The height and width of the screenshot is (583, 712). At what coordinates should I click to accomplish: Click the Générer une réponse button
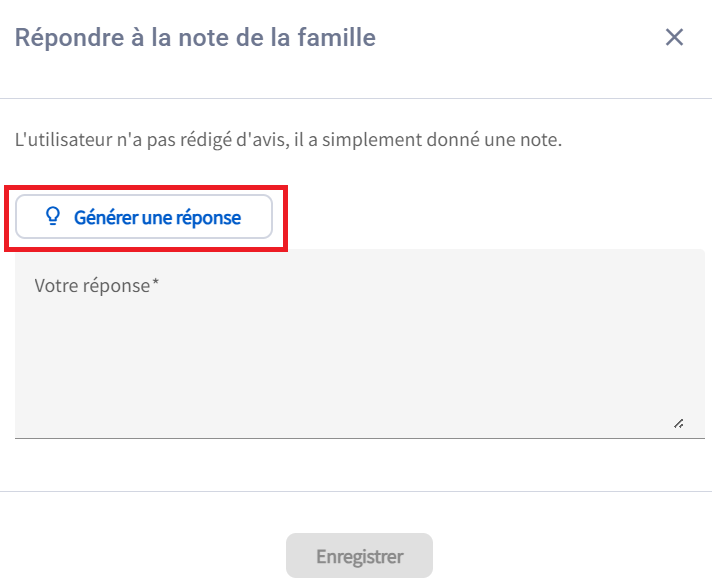point(144,217)
